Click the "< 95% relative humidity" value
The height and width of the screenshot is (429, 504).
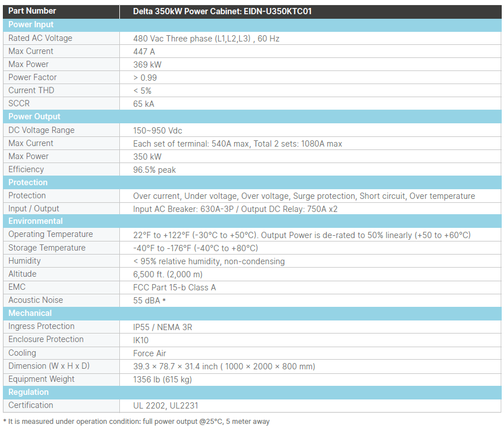tap(209, 261)
